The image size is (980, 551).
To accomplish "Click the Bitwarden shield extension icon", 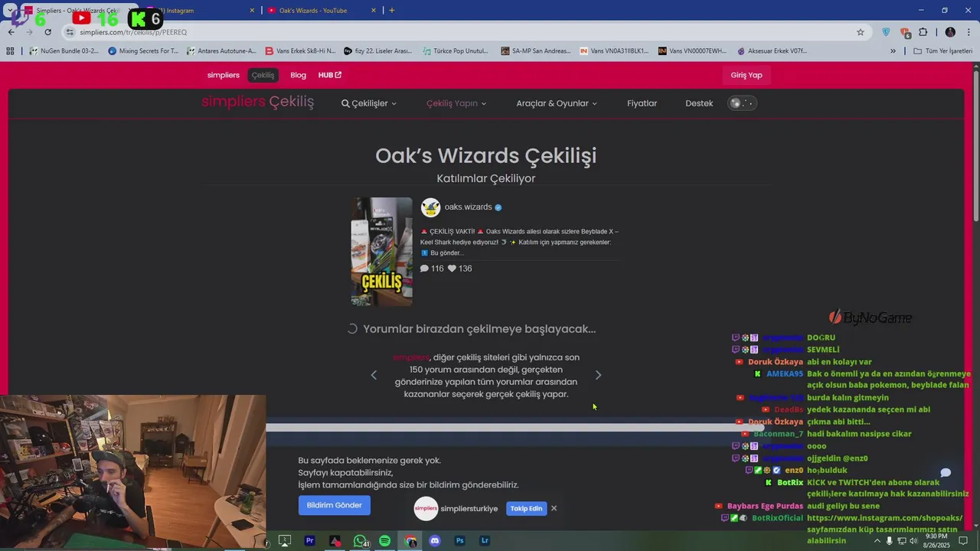I will [x=887, y=32].
